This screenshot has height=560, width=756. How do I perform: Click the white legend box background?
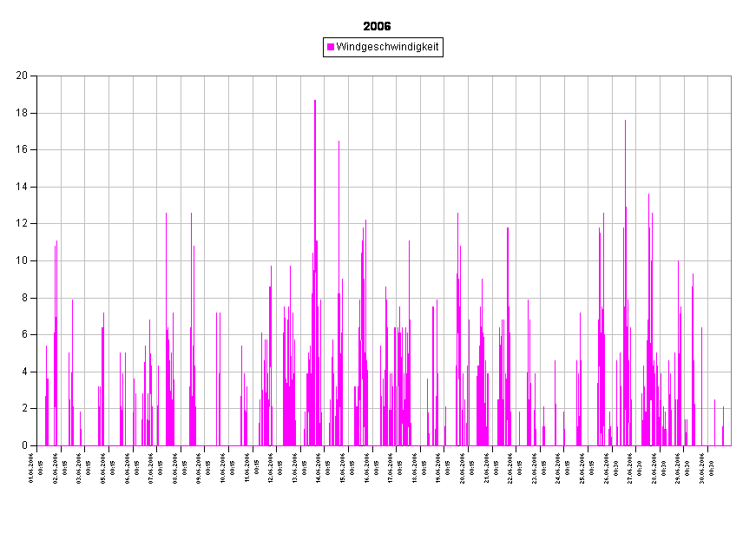(383, 54)
